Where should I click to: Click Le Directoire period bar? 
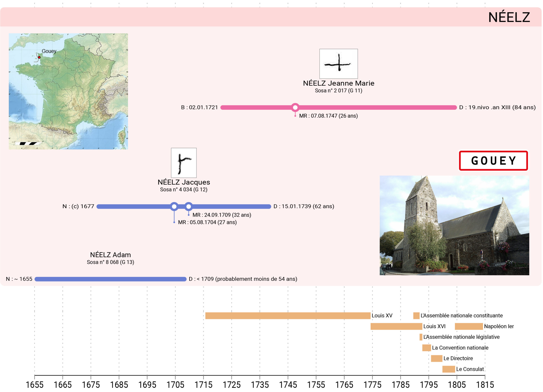click(x=437, y=358)
